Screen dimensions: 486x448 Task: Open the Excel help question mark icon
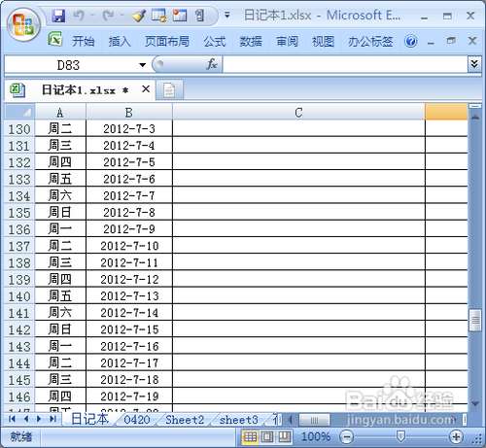click(410, 42)
